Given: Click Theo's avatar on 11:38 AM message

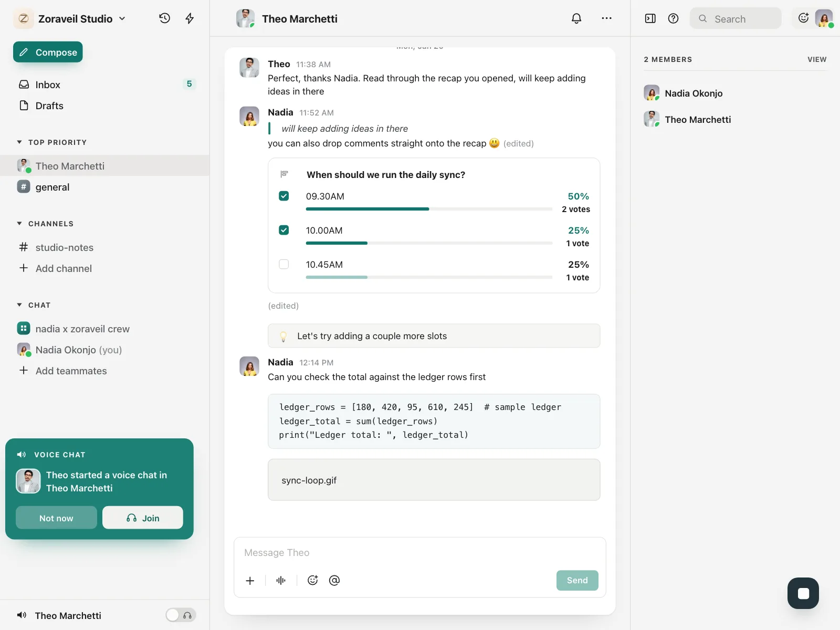Looking at the screenshot, I should pyautogui.click(x=249, y=68).
